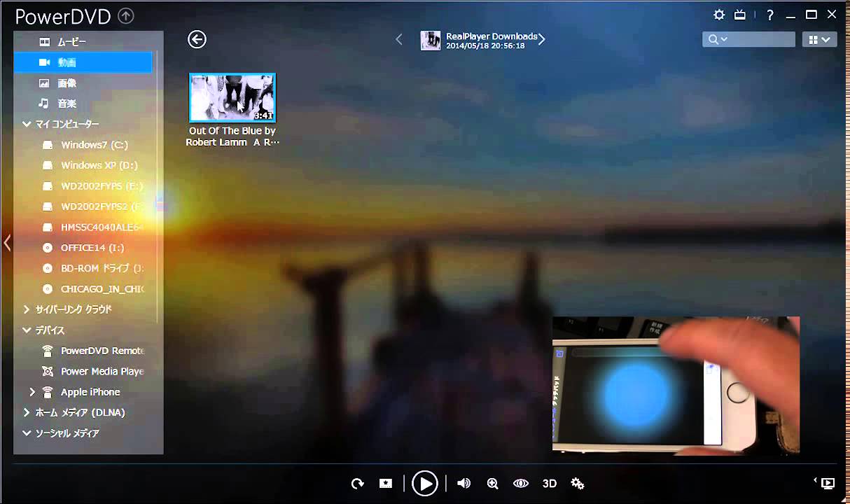Hide the sidebar with left arrow
This screenshot has height=504, width=850.
(7, 243)
